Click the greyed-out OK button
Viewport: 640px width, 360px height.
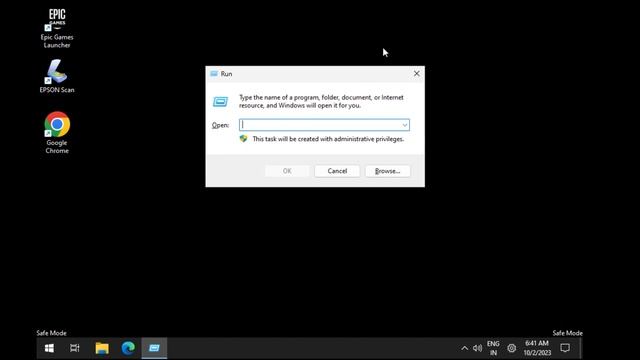287,171
